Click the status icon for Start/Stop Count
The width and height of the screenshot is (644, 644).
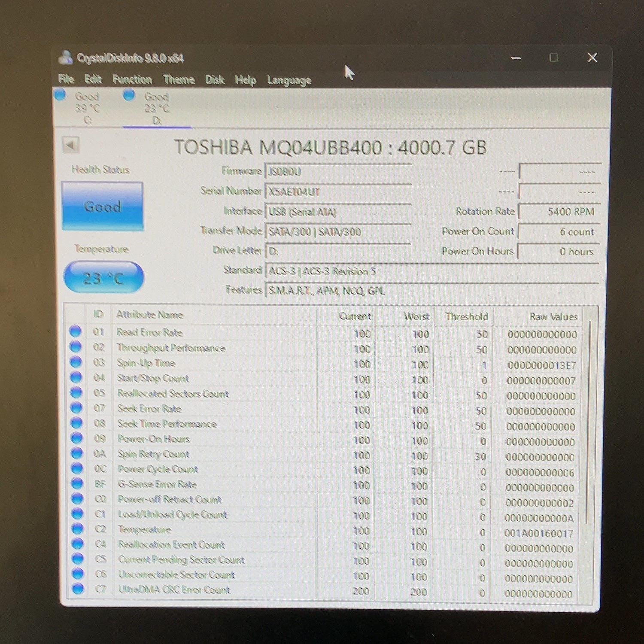click(x=76, y=377)
